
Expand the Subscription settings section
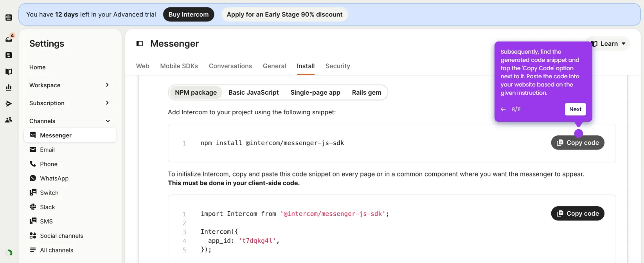point(69,103)
